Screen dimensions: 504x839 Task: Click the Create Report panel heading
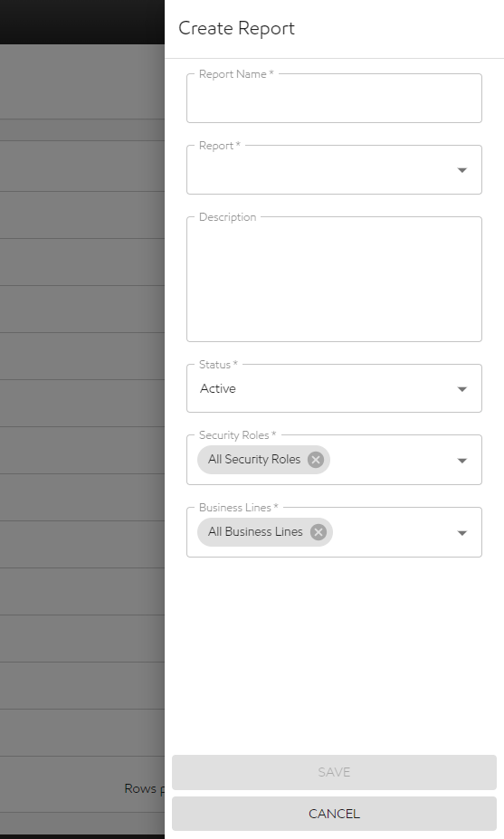(x=236, y=28)
